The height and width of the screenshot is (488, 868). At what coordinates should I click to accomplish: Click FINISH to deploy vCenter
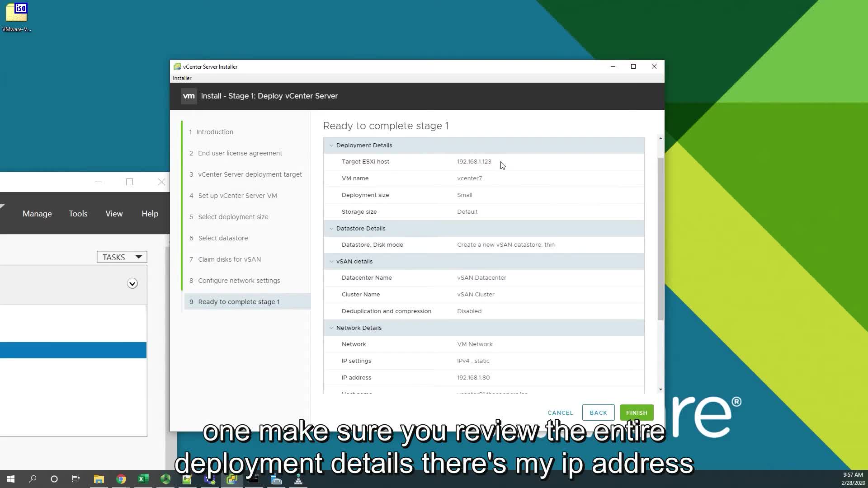point(637,413)
